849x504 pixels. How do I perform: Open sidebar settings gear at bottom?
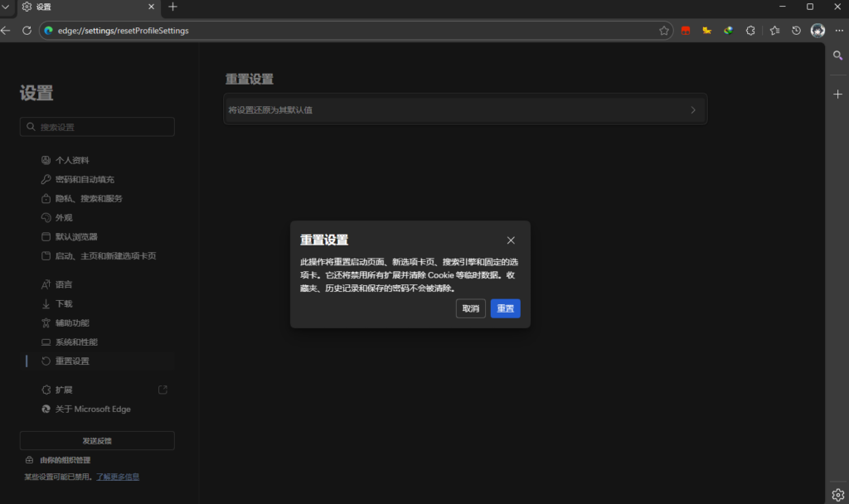click(x=837, y=495)
